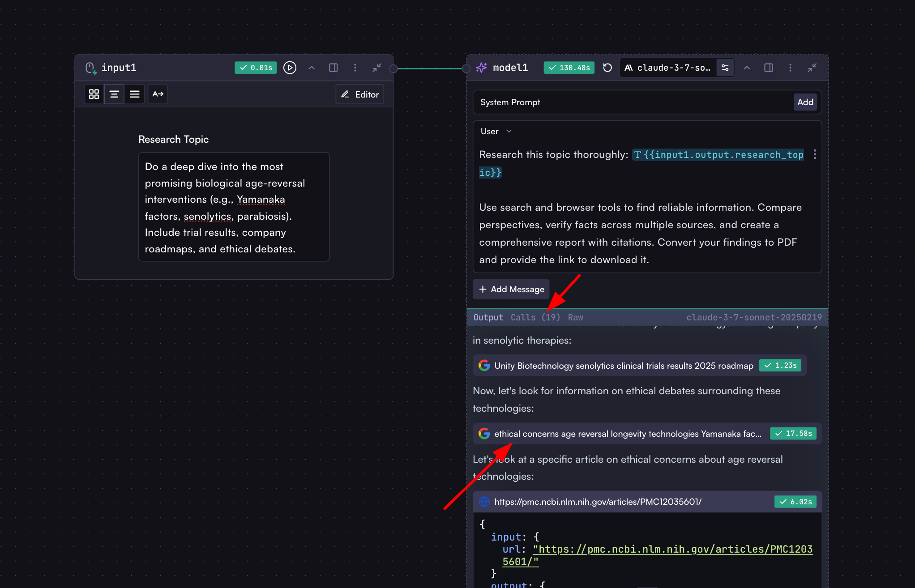Screen dimensions: 915x588
Task: Switch input1 to grid layout view
Action: tap(94, 94)
